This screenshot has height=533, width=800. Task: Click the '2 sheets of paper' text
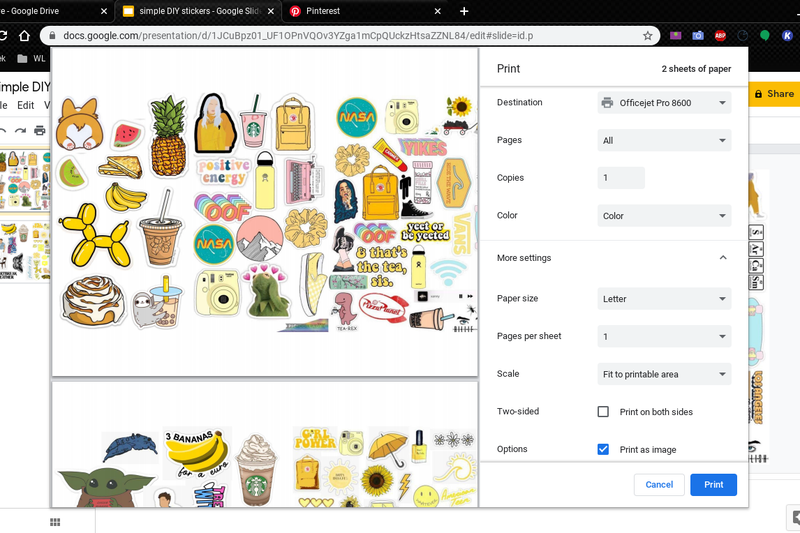[696, 69]
